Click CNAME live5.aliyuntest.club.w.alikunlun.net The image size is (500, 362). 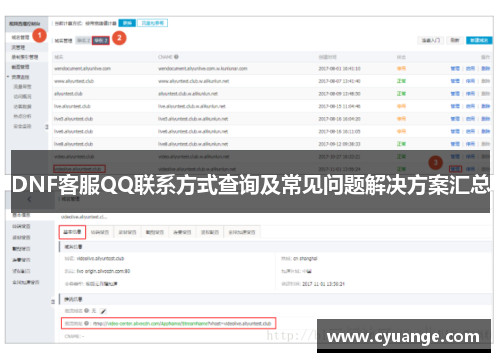pyautogui.click(x=193, y=119)
